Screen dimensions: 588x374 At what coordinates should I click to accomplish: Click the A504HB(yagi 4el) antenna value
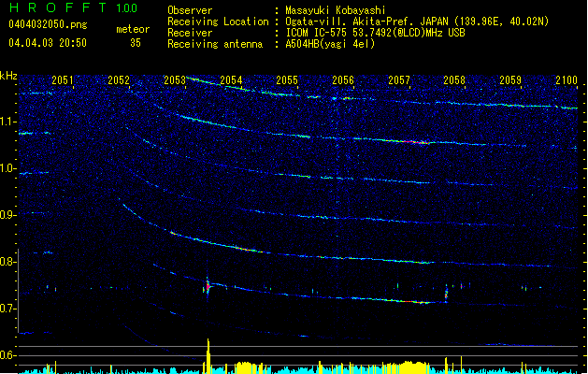pos(330,44)
